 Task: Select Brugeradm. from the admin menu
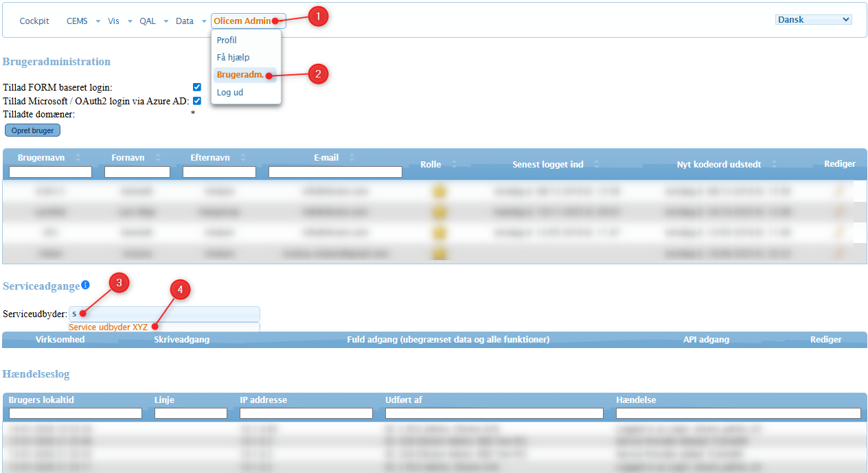click(x=240, y=75)
